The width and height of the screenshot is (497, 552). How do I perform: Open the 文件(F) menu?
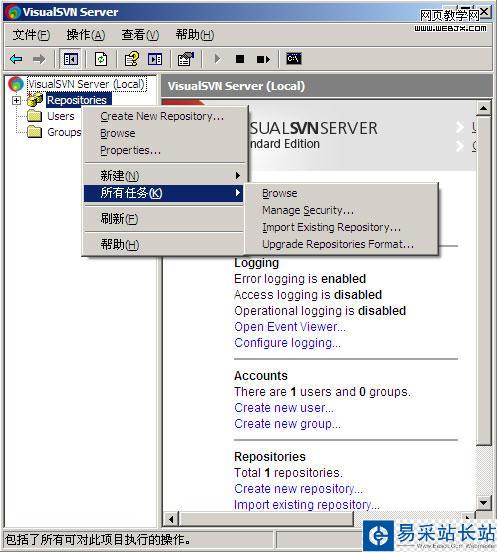tap(31, 34)
